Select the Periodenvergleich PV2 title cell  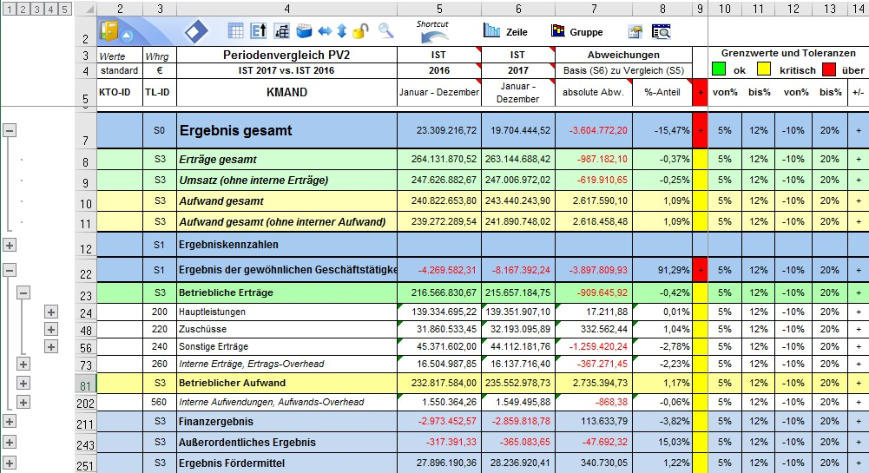287,55
